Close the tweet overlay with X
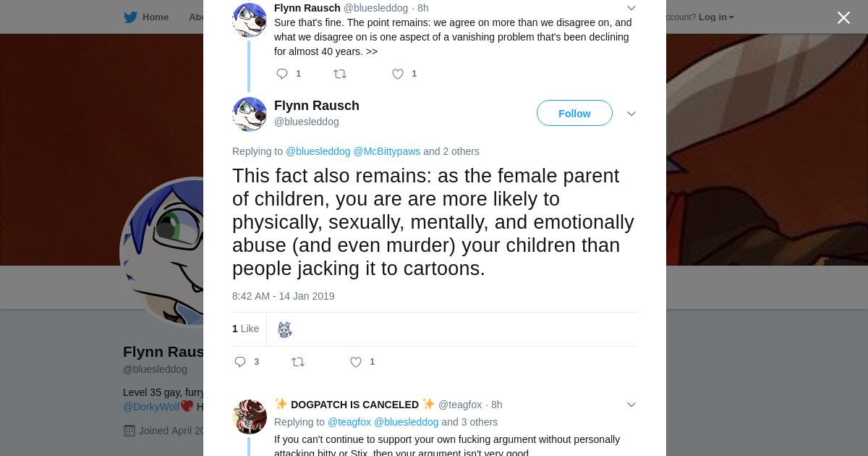 (843, 18)
